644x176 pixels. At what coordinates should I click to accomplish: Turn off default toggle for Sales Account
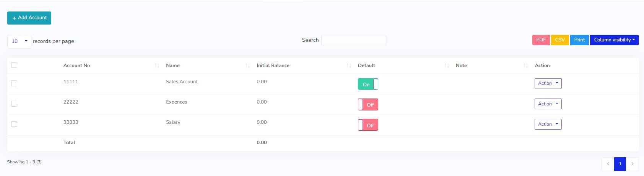(x=368, y=84)
